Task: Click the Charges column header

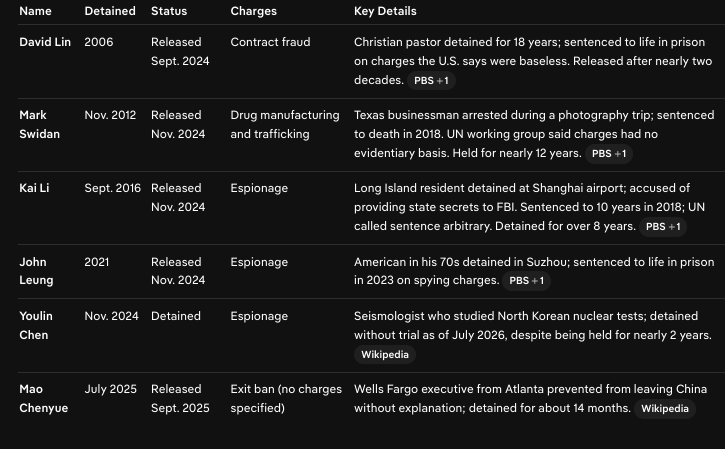Action: click(x=253, y=11)
